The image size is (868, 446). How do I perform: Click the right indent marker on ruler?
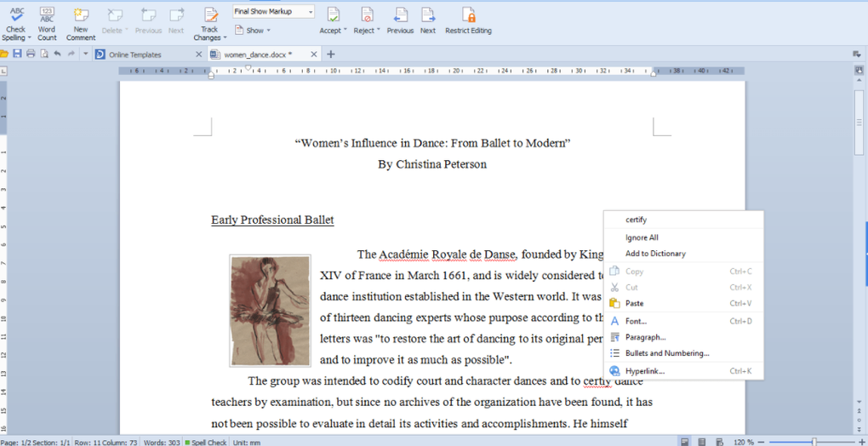[x=654, y=73]
